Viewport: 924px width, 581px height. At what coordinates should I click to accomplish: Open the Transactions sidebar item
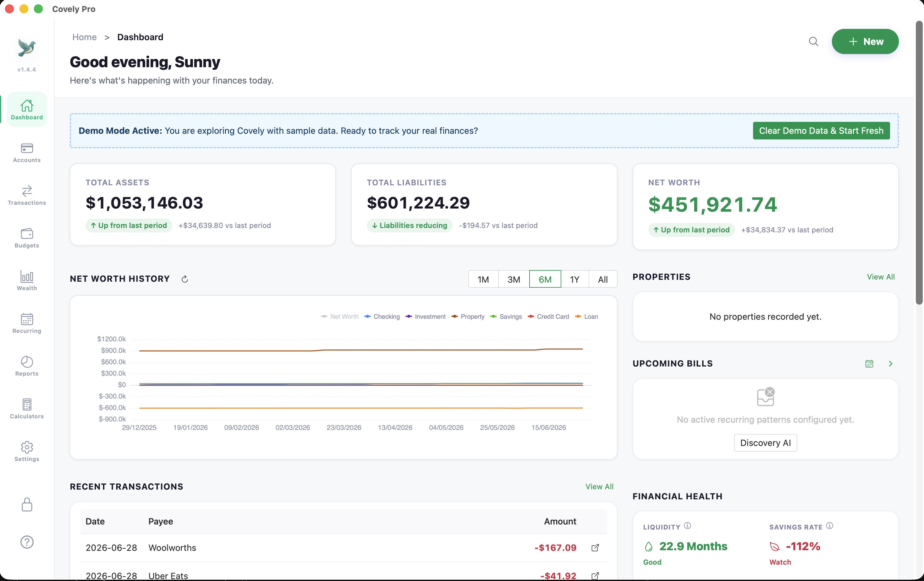(27, 195)
